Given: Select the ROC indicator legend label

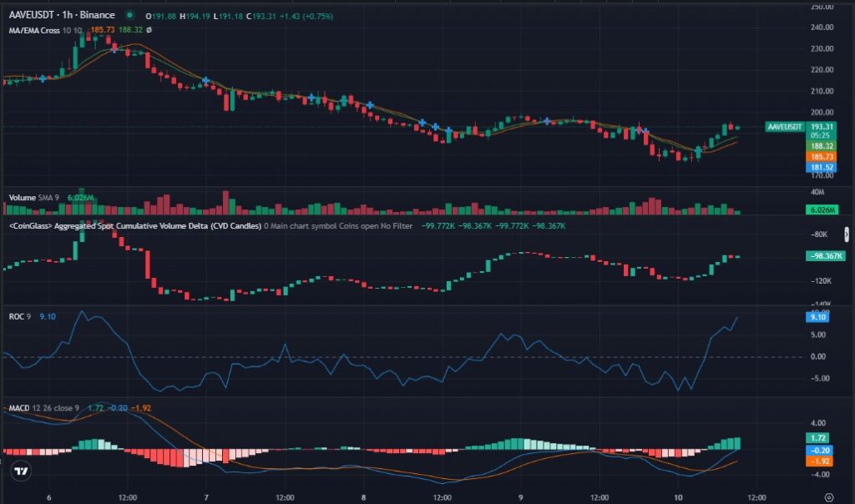Looking at the screenshot, I should tap(15, 316).
